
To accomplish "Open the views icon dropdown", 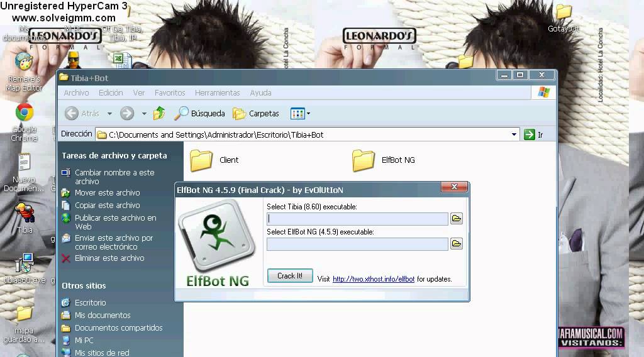I will click(x=300, y=113).
